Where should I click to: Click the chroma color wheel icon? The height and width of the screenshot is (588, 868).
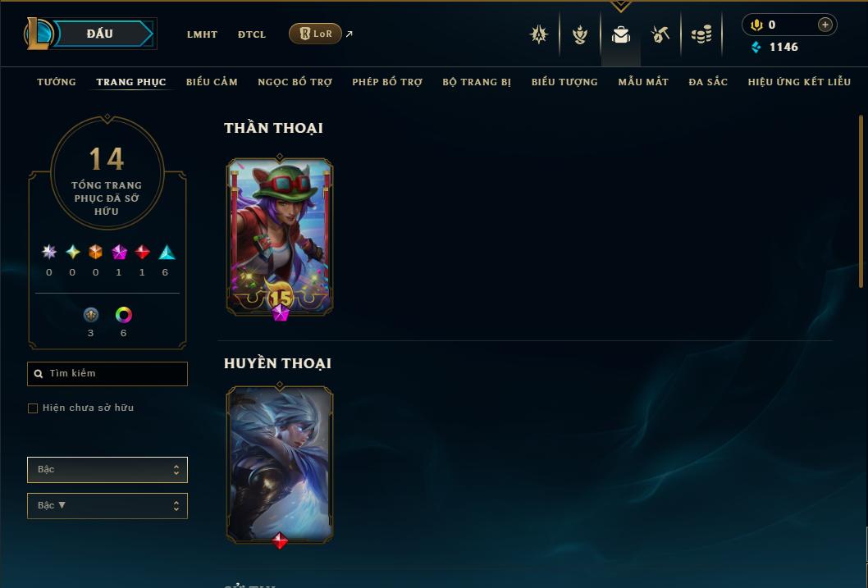coord(123,315)
